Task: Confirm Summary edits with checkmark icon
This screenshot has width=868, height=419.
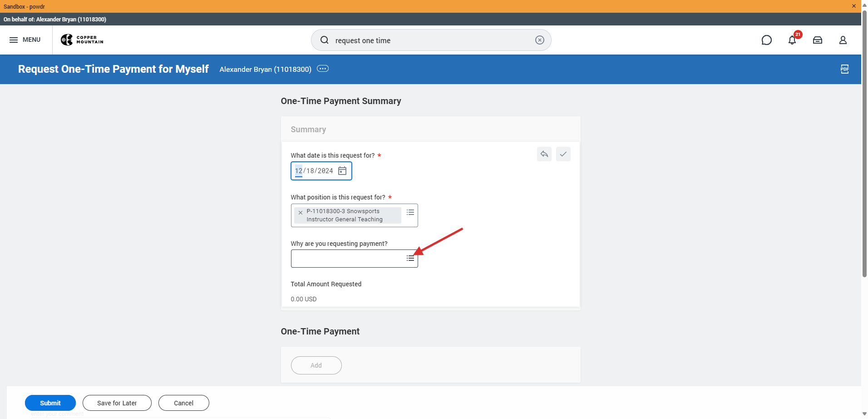Action: (x=563, y=154)
